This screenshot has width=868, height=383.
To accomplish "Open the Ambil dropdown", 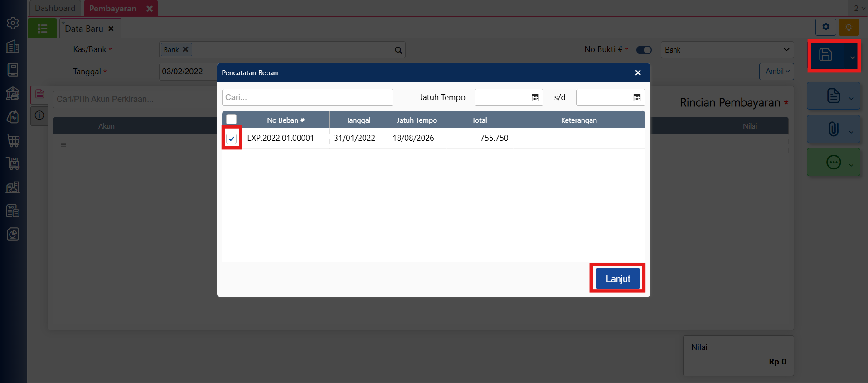I will (776, 72).
